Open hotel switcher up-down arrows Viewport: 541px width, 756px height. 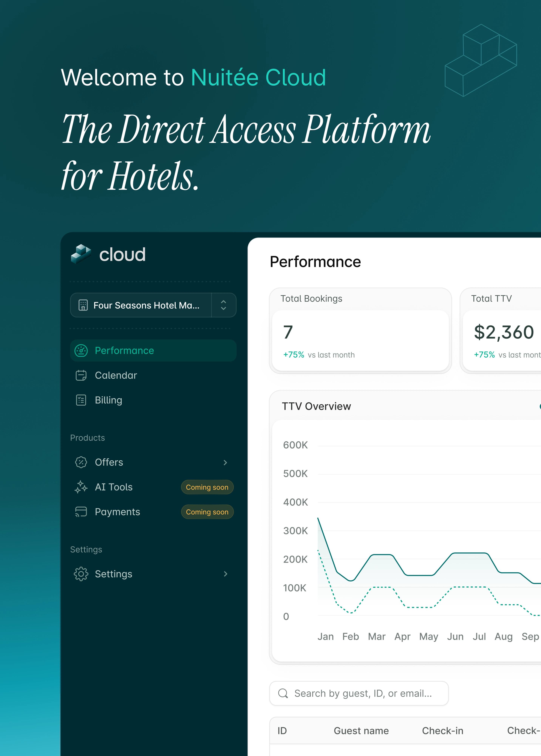click(x=223, y=305)
